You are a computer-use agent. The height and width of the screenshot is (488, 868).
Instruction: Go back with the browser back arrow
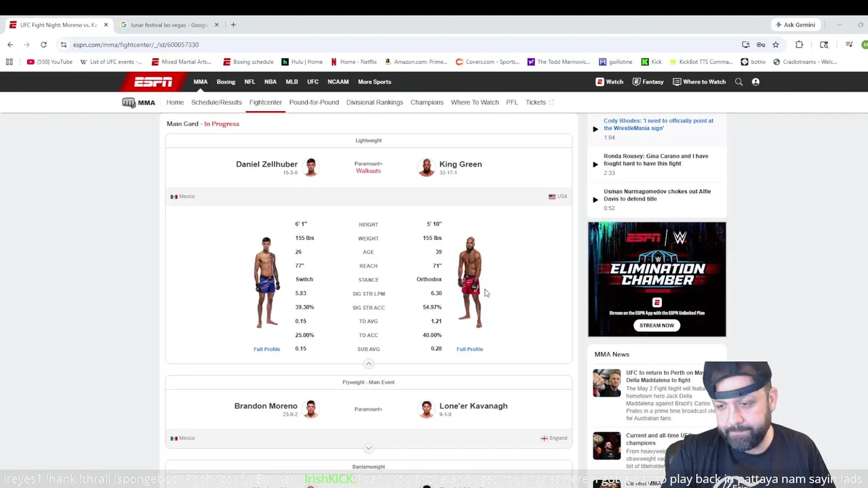10,45
